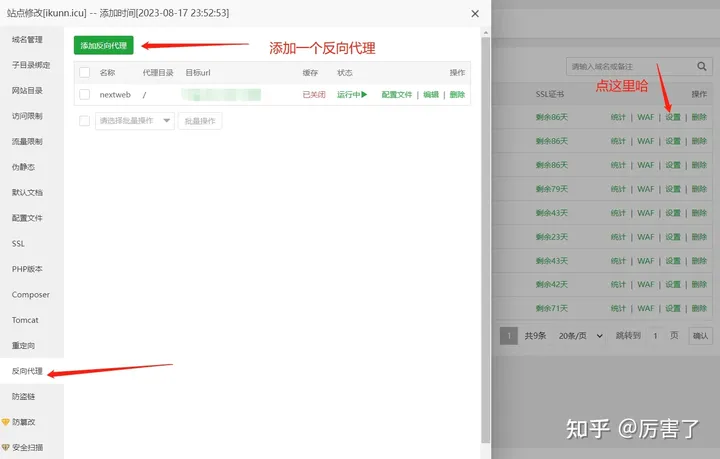This screenshot has width=720, height=459.
Task: Click the 确认 button in pagination
Action: (x=700, y=336)
